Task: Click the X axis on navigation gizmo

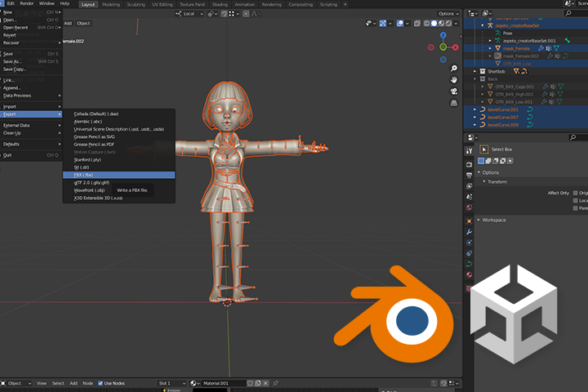Action: point(455,47)
